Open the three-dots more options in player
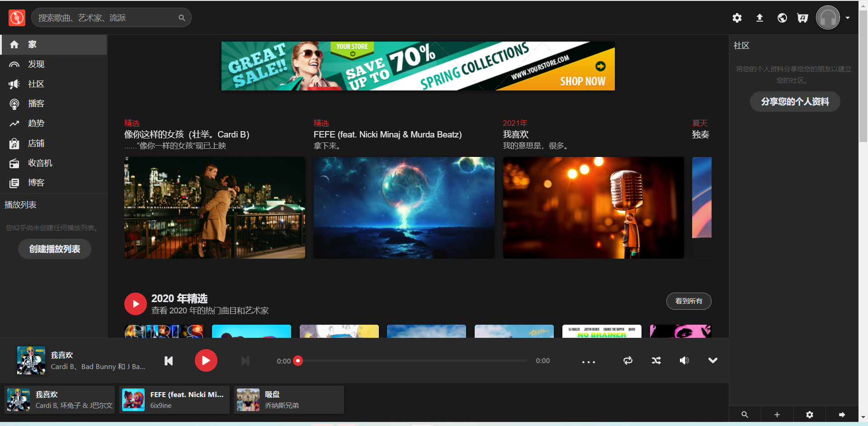 [589, 362]
